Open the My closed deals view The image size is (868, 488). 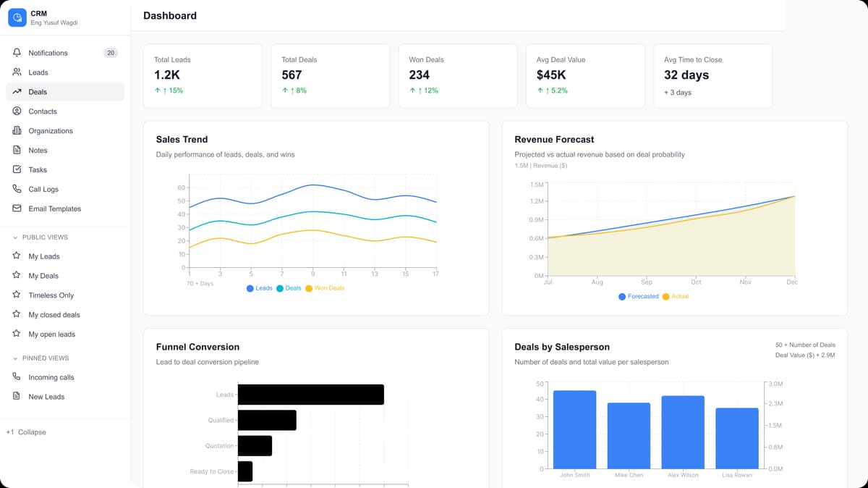pos(54,315)
